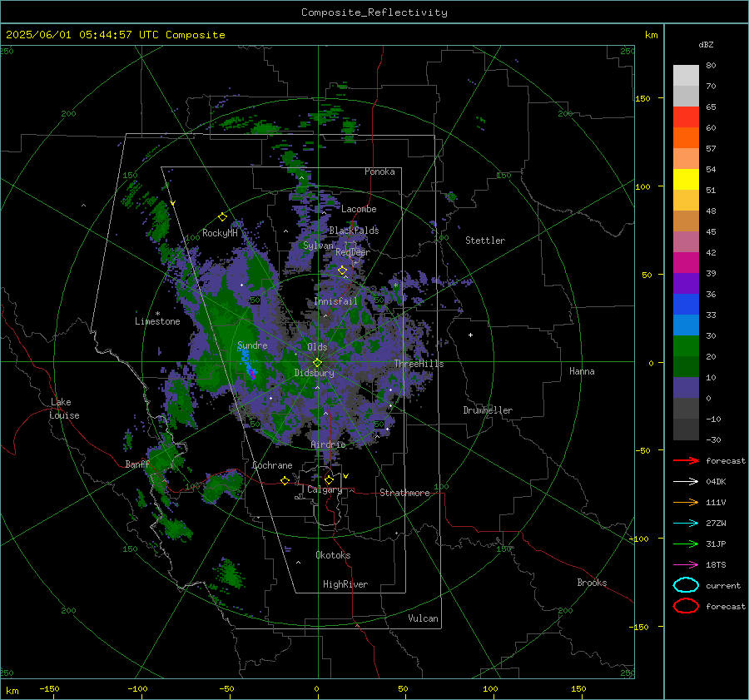Click the Didsbury town label
Viewport: 749px width, 700px height.
(314, 373)
